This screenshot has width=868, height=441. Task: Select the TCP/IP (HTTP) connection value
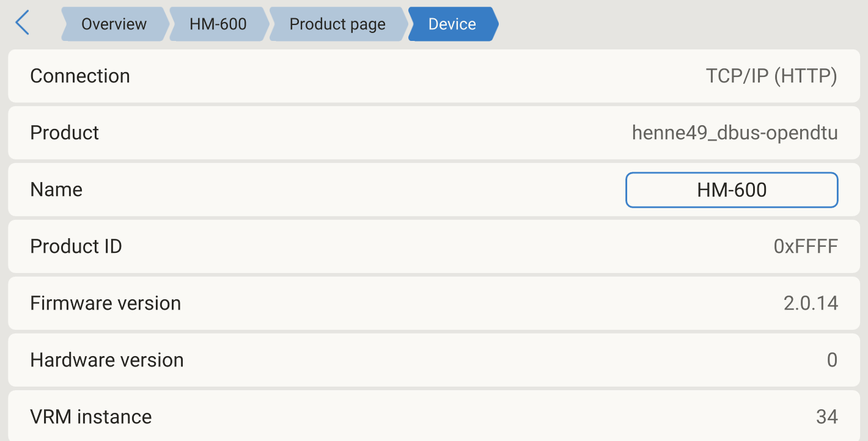771,76
